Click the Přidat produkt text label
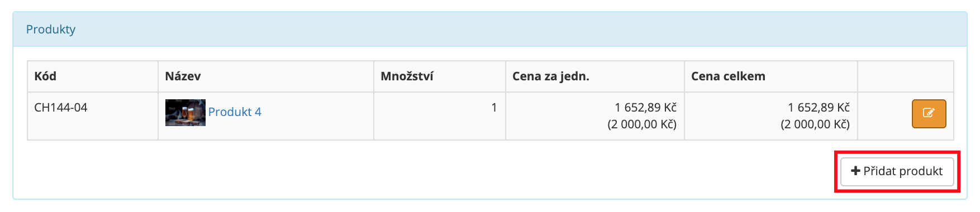The width and height of the screenshot is (980, 212). coord(903,171)
